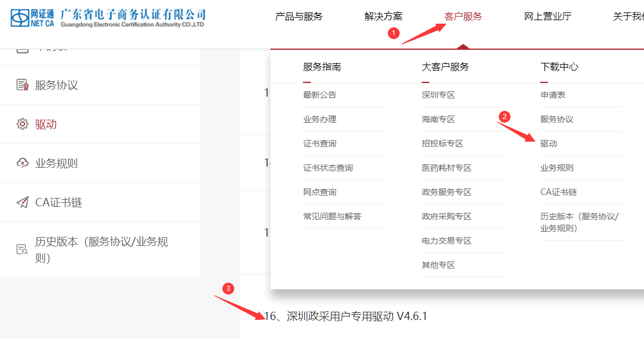
Task: Click the paper plane CA证书链 icon
Action: (23, 202)
